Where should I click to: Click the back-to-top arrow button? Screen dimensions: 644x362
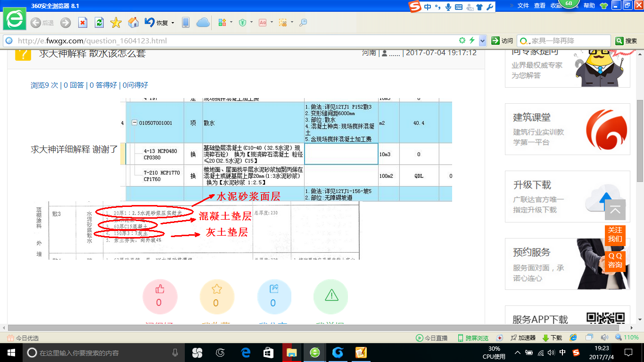point(615,210)
